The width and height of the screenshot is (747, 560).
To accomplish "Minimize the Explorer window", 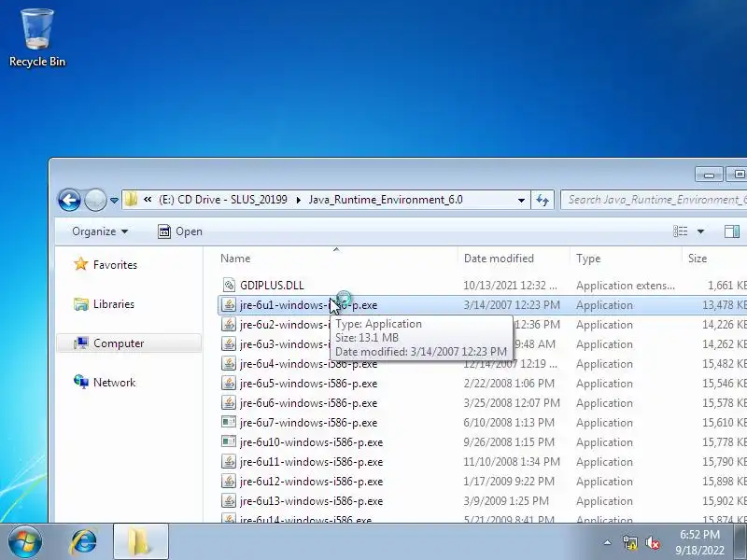I will coord(709,175).
